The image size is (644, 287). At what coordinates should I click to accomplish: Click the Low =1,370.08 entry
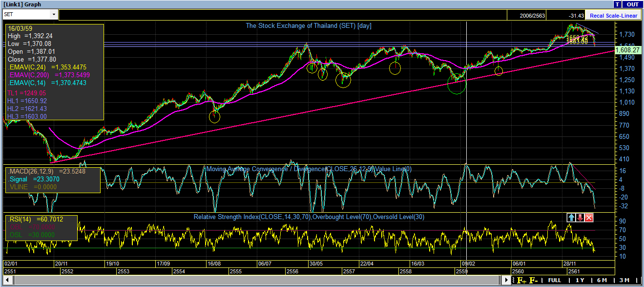(x=30, y=44)
